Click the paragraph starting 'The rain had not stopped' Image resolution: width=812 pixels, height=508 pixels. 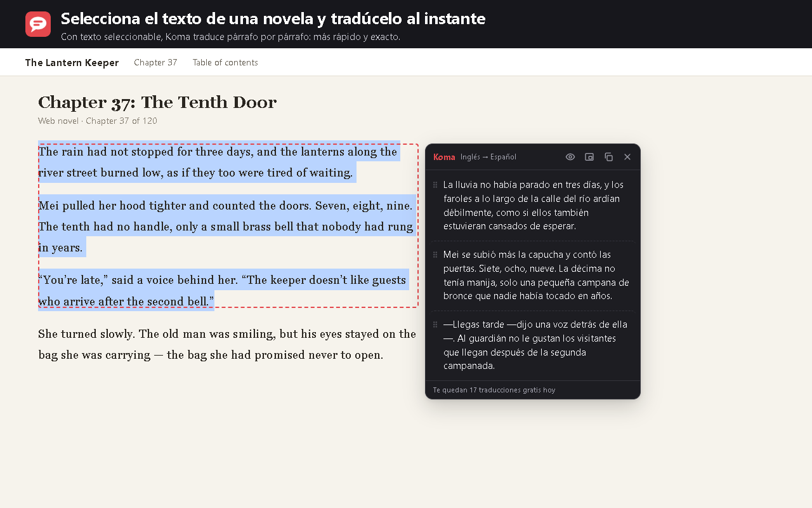218,162
